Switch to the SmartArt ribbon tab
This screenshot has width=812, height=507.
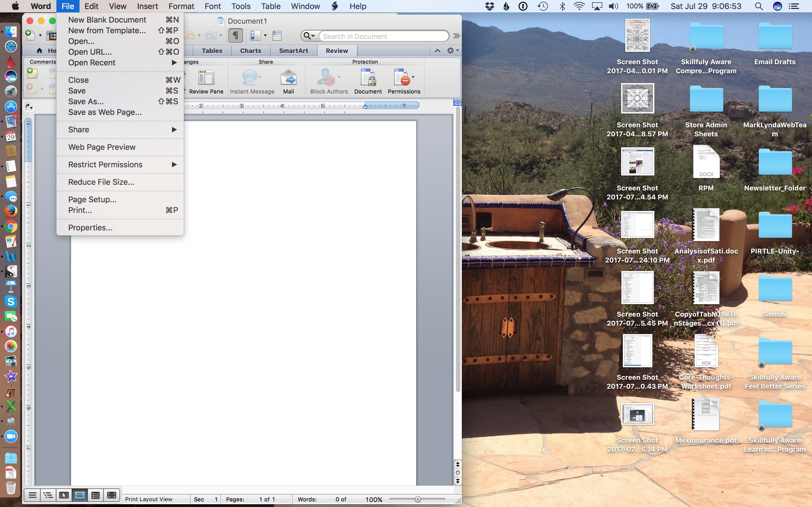coord(293,51)
